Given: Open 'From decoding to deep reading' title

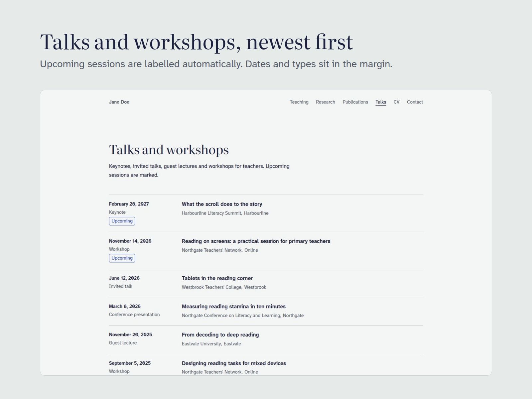Looking at the screenshot, I should [x=220, y=334].
